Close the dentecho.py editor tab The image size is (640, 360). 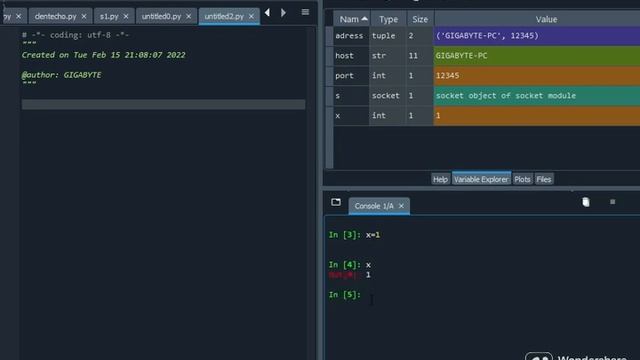pos(84,16)
